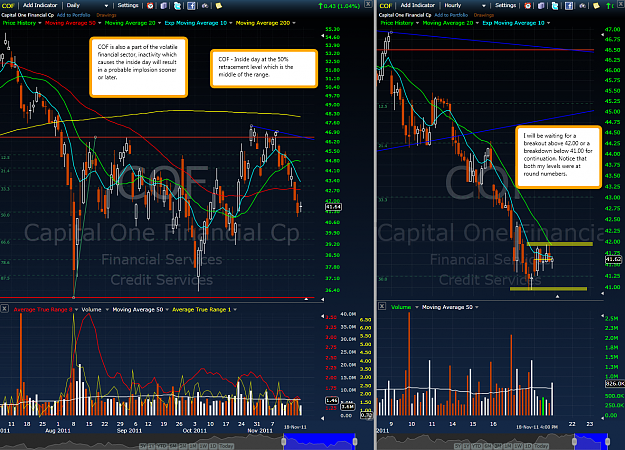Close the Daily chart lower indicator panel
The width and height of the screenshot is (625, 450).
click(4, 309)
